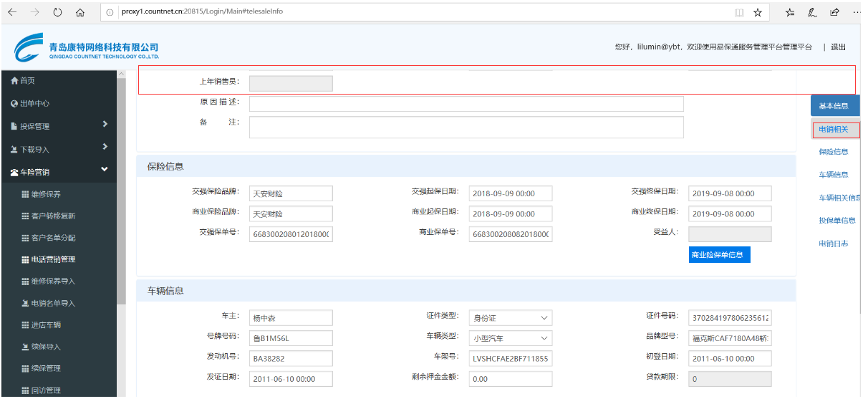
Task: Click the browser back arrow
Action: click(x=12, y=12)
